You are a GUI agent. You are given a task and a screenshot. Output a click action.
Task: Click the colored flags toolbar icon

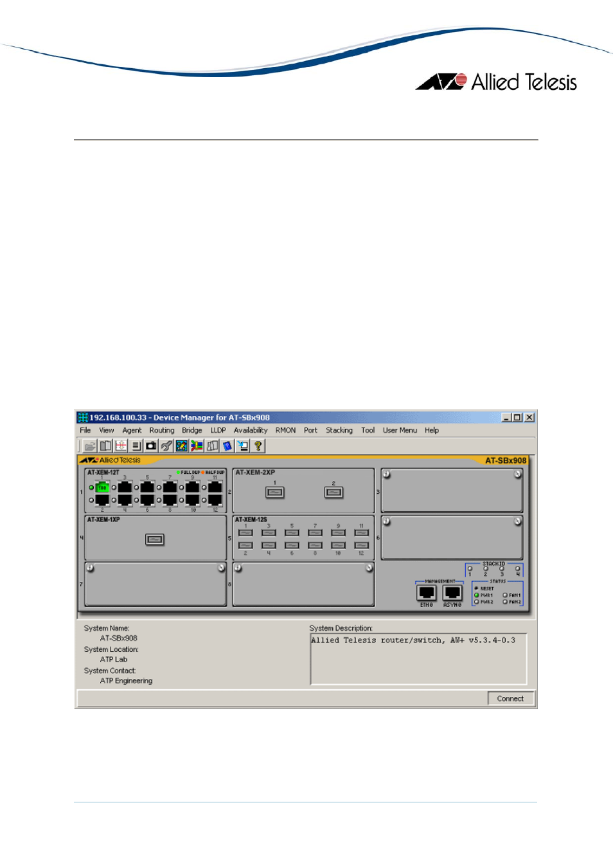click(x=197, y=446)
